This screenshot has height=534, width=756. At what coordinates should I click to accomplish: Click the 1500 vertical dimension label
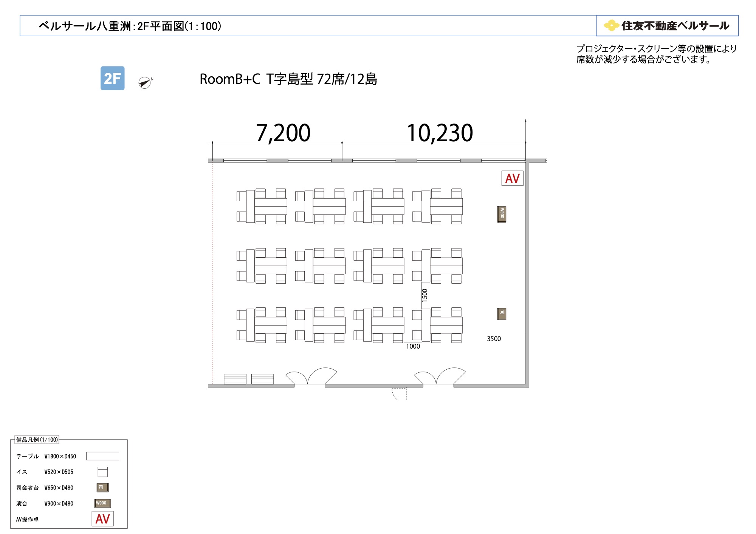click(425, 295)
